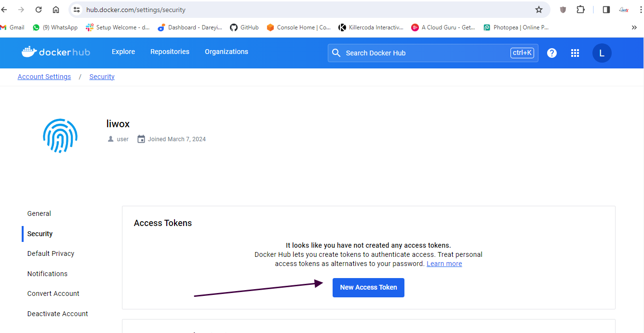
Task: Open the Explore menu item
Action: pyautogui.click(x=123, y=52)
